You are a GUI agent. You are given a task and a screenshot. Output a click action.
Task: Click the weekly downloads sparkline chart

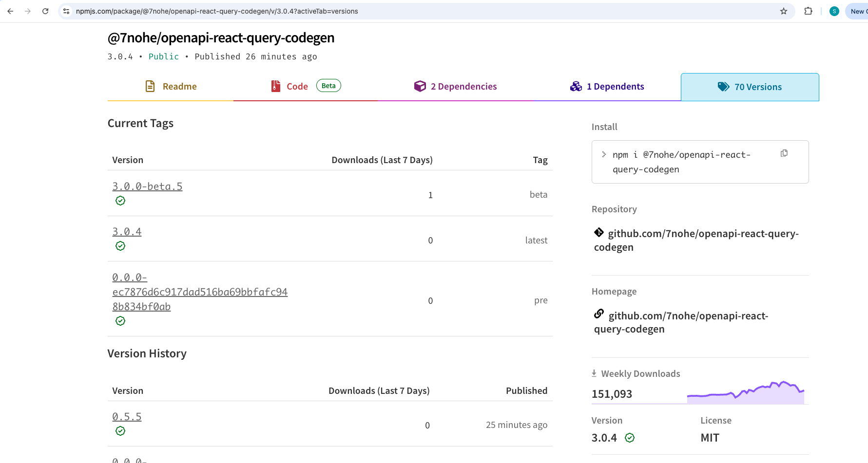tap(746, 392)
